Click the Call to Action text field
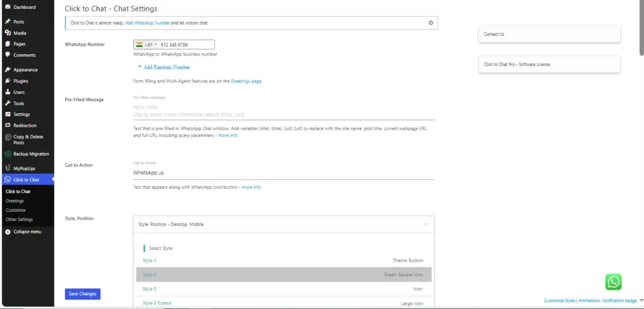 click(x=283, y=172)
